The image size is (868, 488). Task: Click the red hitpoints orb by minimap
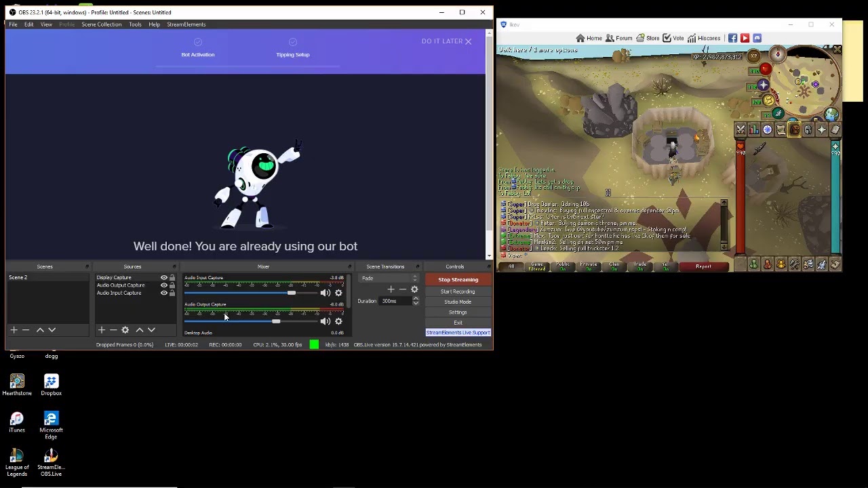coord(765,69)
